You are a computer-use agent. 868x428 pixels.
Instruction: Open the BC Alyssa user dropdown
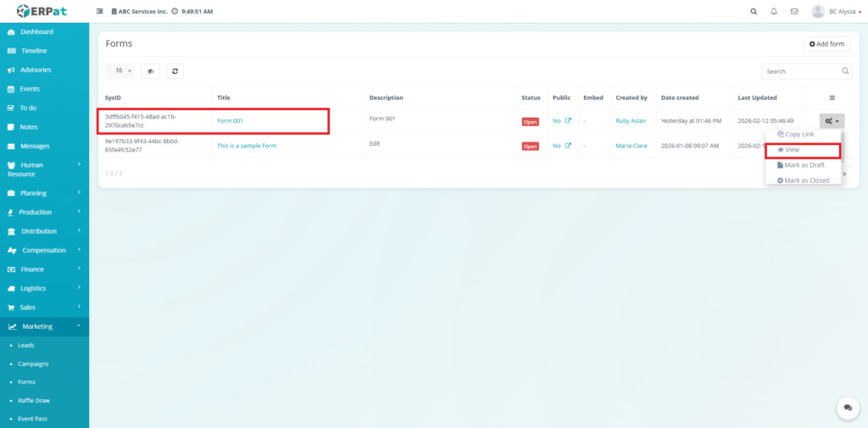pos(836,12)
